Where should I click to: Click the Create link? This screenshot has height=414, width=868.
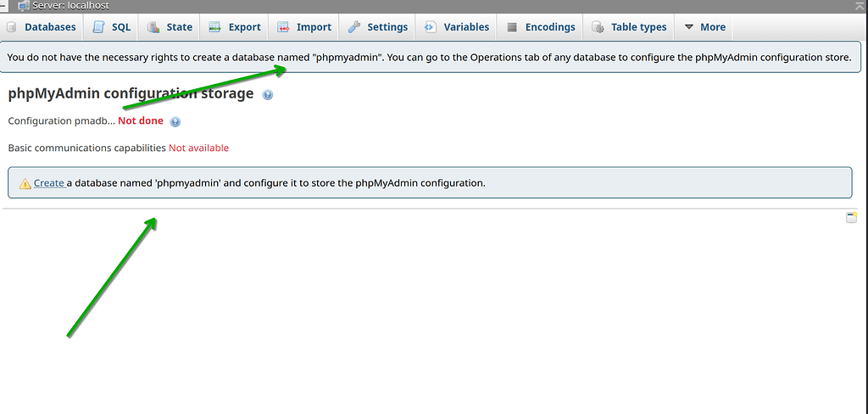49,183
